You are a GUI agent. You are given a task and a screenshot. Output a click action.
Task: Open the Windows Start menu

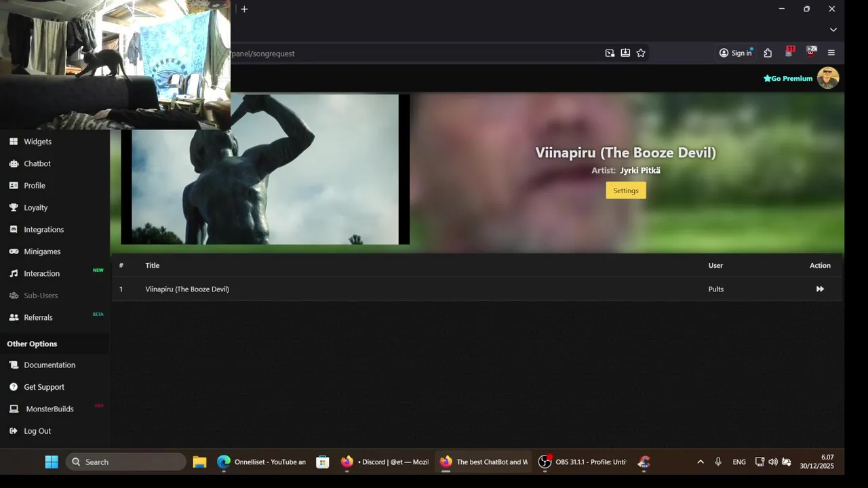52,462
